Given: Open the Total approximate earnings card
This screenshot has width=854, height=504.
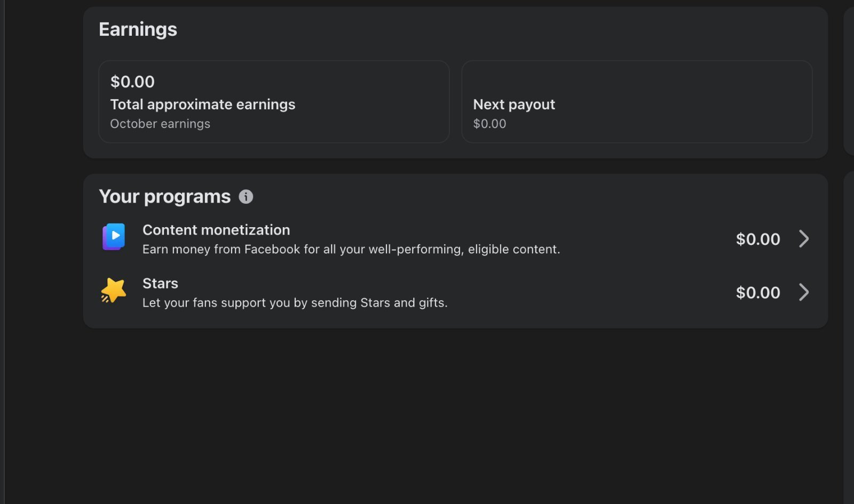Looking at the screenshot, I should click(274, 101).
